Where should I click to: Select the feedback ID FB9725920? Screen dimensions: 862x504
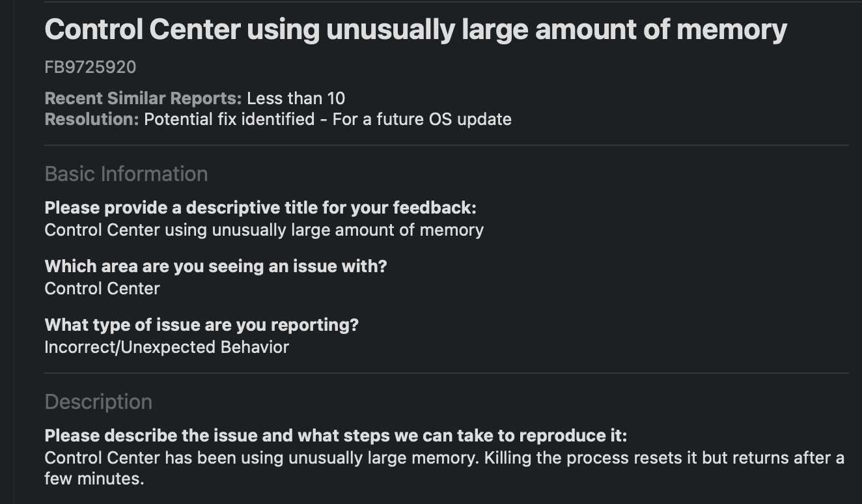(90, 67)
